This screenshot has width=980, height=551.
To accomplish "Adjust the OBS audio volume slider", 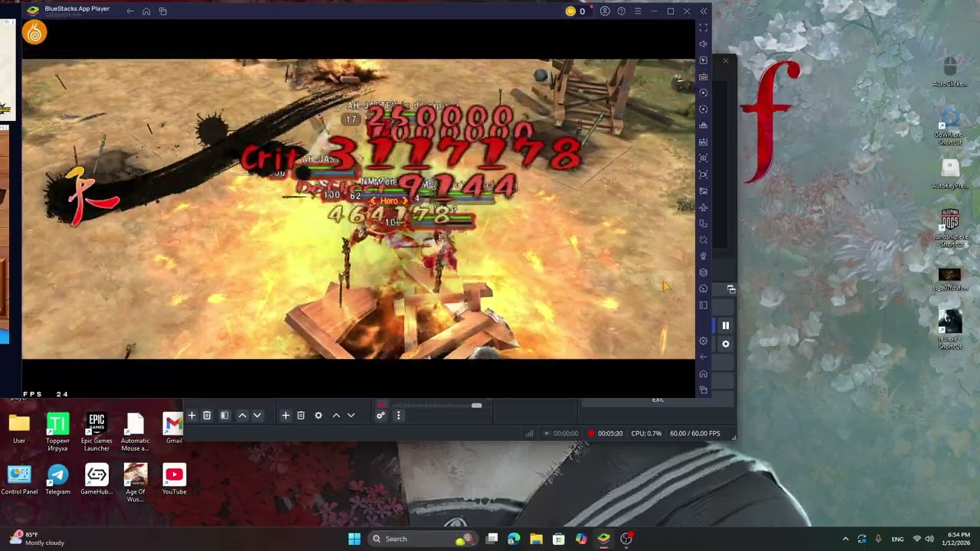I will [x=476, y=405].
